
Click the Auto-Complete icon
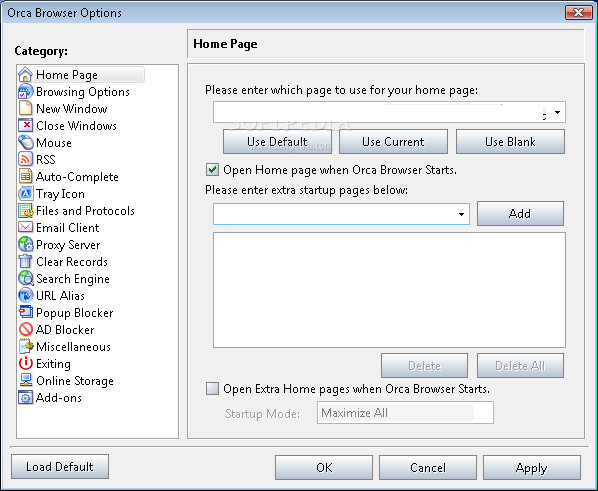(x=26, y=176)
